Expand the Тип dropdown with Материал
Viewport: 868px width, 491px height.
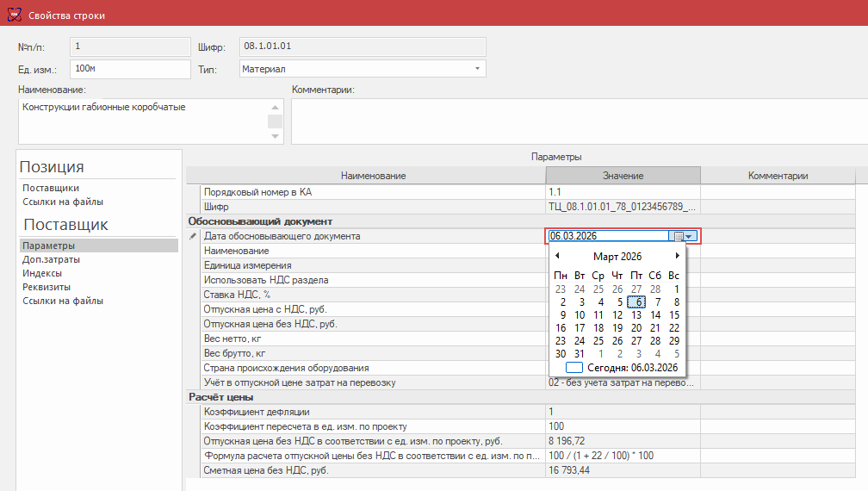477,69
